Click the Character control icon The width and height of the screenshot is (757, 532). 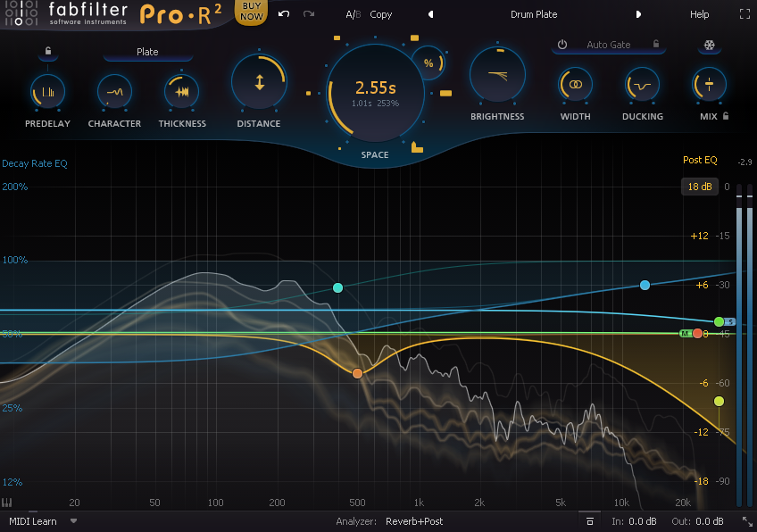[114, 91]
